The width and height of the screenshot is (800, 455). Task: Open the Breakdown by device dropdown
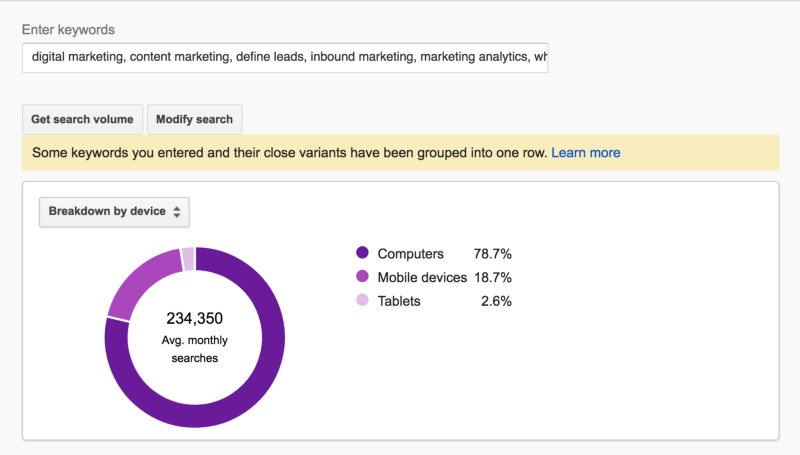click(114, 212)
